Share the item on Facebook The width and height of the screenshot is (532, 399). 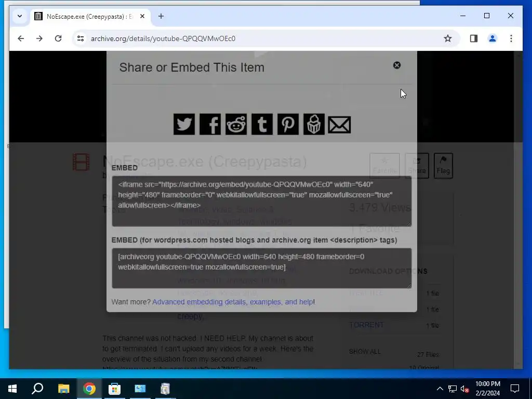[x=210, y=124]
